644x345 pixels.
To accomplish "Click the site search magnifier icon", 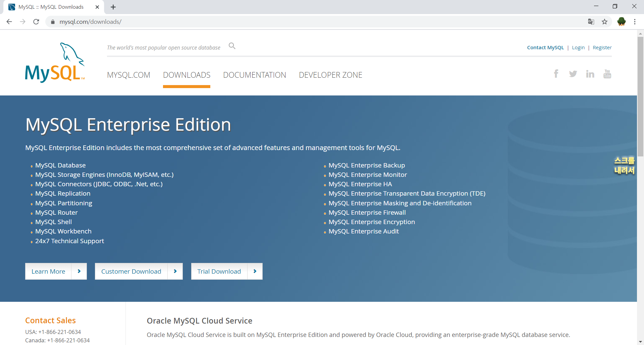I will click(232, 46).
